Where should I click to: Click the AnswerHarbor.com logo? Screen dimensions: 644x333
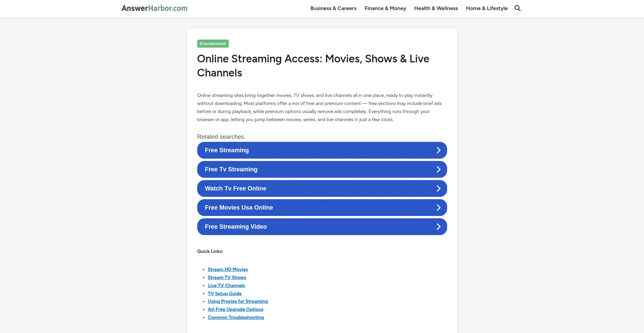(154, 8)
